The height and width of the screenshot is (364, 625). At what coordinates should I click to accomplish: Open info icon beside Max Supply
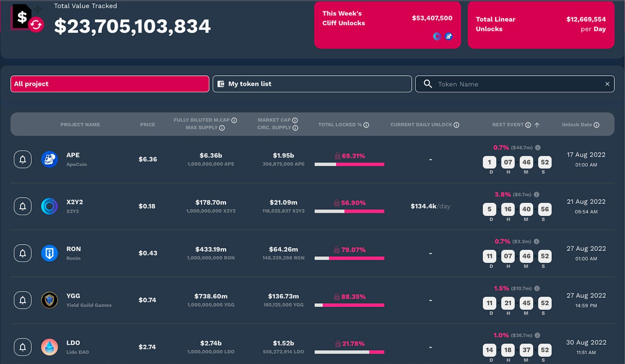222,128
